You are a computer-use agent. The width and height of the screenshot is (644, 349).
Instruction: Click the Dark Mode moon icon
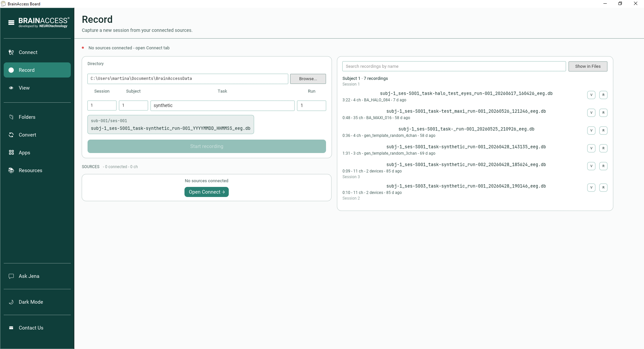11,302
